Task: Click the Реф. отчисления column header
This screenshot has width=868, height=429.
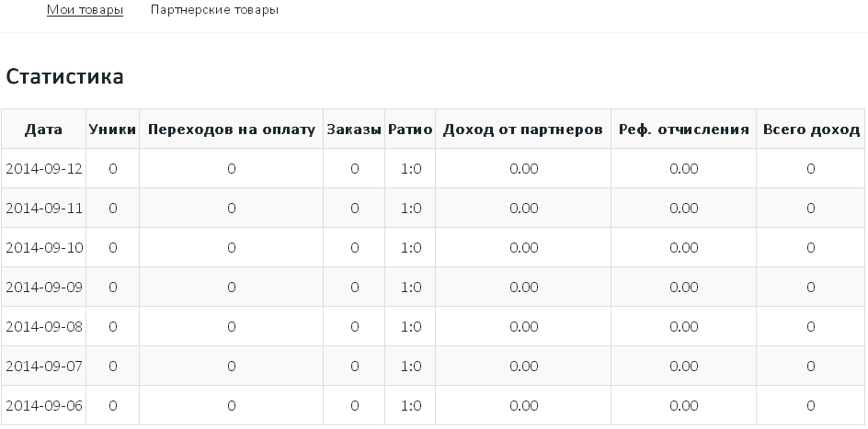Action: (x=684, y=130)
